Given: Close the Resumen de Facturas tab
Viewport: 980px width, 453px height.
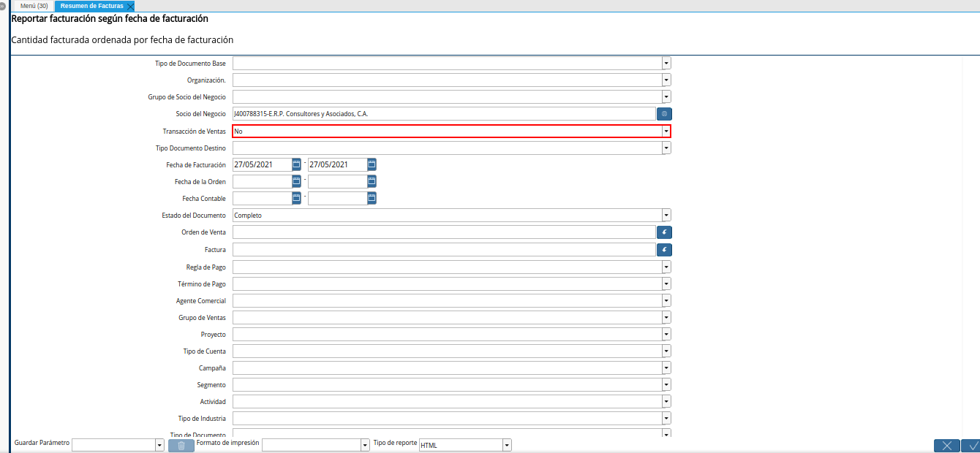Looking at the screenshot, I should (x=130, y=7).
